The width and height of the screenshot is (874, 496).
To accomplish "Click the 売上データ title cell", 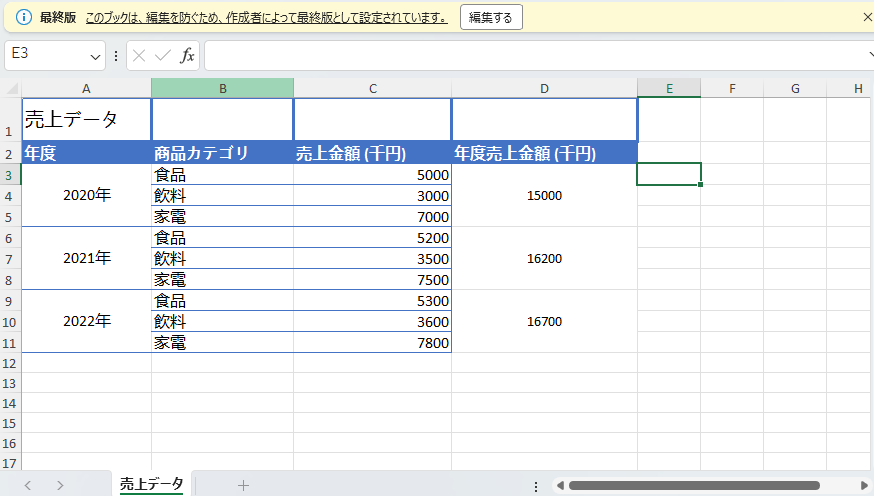I will coord(86,119).
